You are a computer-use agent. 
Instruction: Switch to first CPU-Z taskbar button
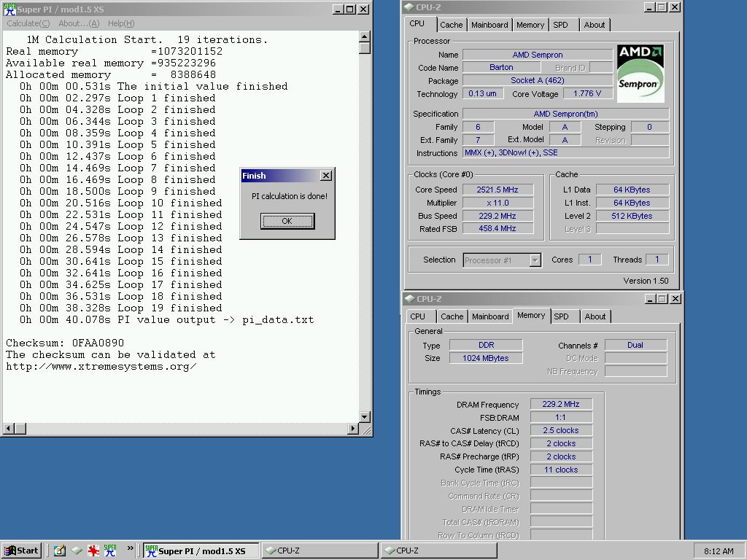point(320,551)
